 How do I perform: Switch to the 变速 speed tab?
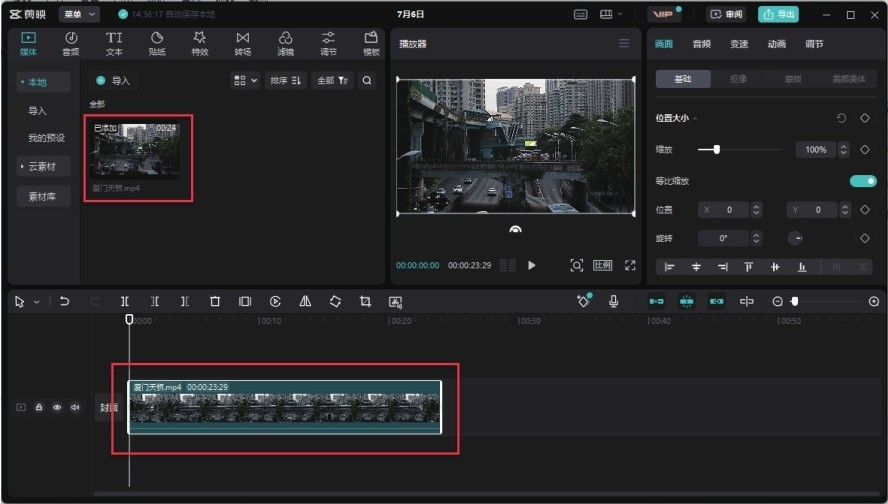[739, 44]
